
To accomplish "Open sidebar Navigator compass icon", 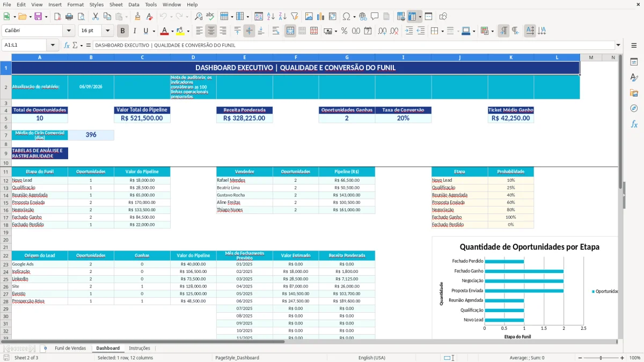I will pos(634,108).
